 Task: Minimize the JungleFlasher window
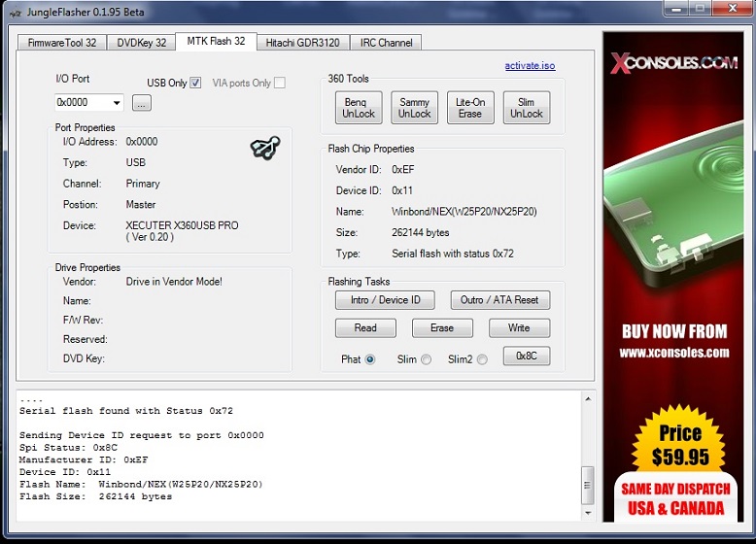[676, 9]
